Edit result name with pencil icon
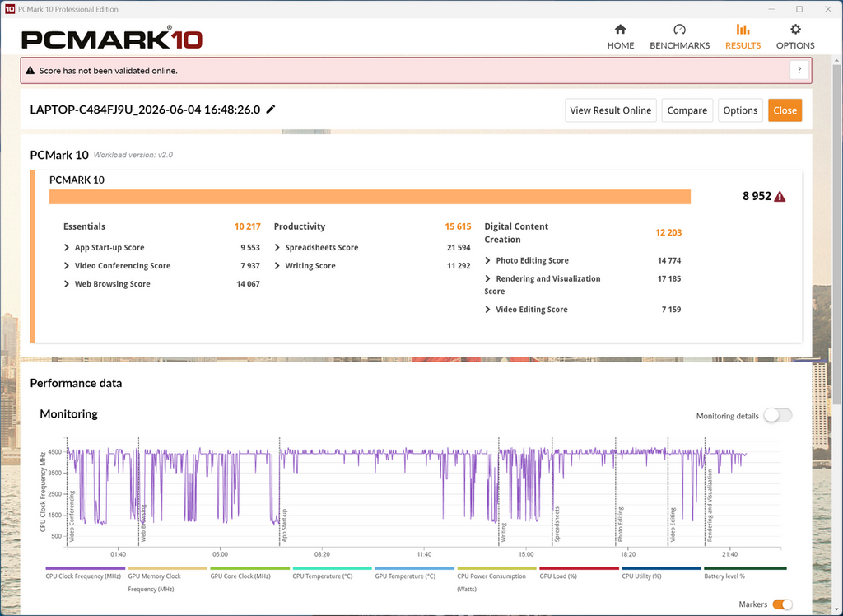The width and height of the screenshot is (843, 616). [271, 110]
